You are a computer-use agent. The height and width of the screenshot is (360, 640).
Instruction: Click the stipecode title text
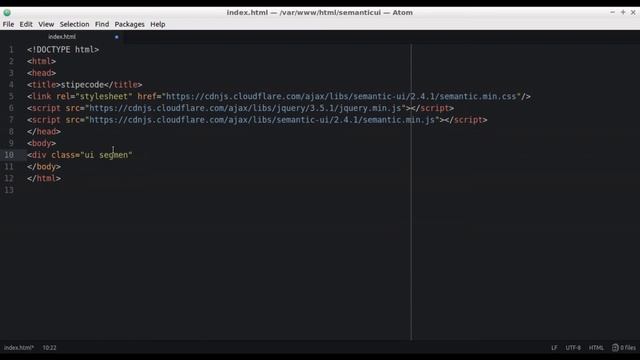pos(82,85)
